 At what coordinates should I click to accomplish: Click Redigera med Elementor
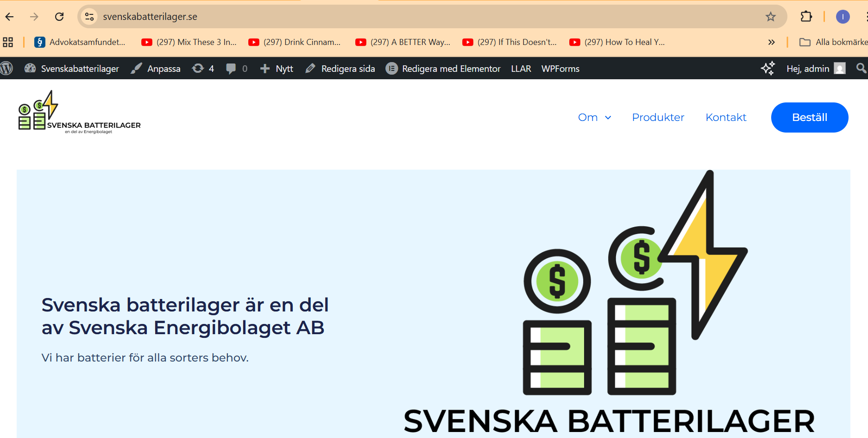coord(443,69)
